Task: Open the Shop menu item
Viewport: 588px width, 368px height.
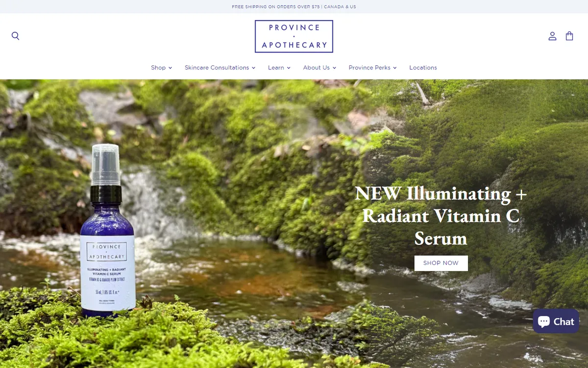Action: tap(158, 68)
